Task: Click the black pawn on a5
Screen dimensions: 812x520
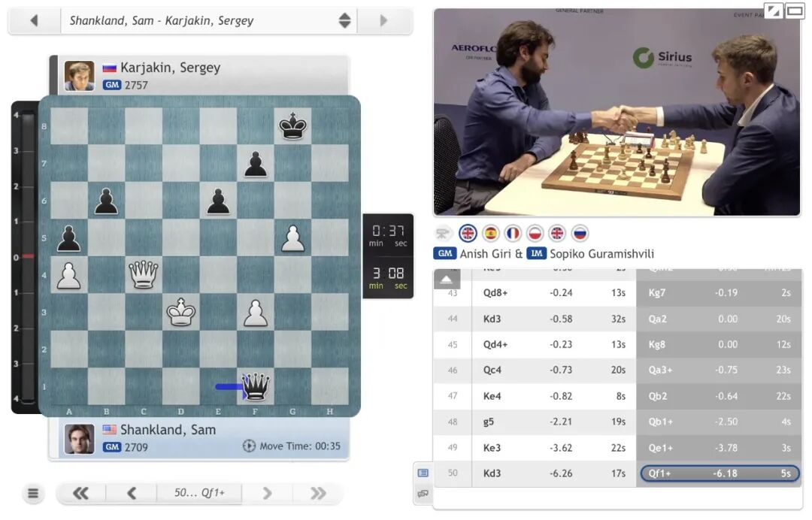Action: coord(69,238)
